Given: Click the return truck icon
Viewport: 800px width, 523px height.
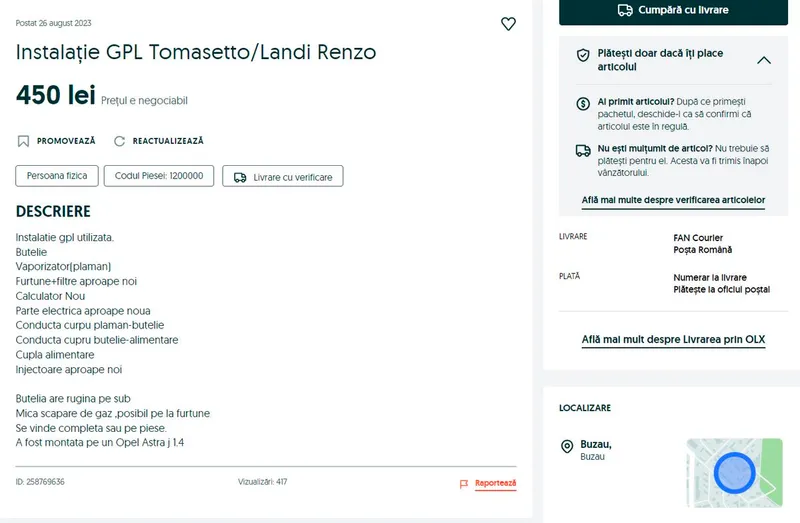Looking at the screenshot, I should [x=583, y=150].
